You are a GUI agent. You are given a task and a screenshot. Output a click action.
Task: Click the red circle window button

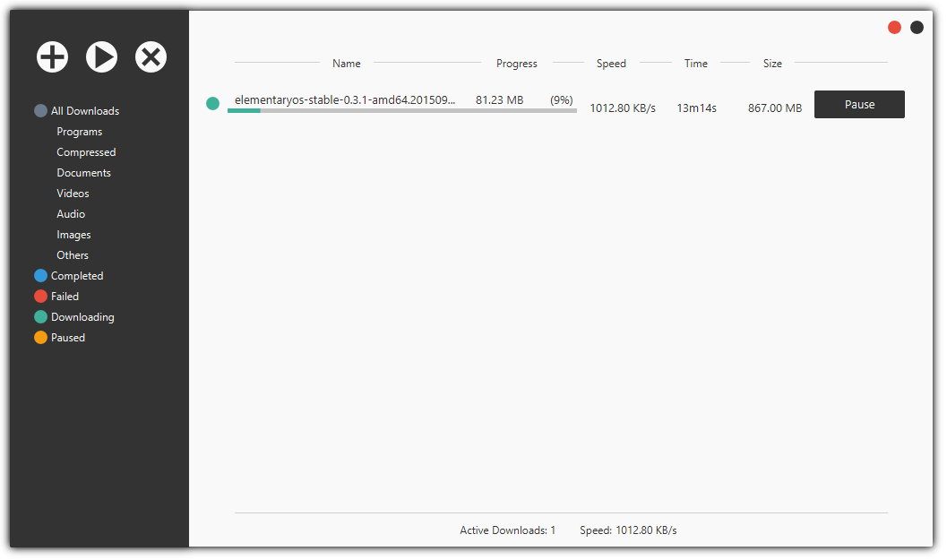(x=894, y=28)
